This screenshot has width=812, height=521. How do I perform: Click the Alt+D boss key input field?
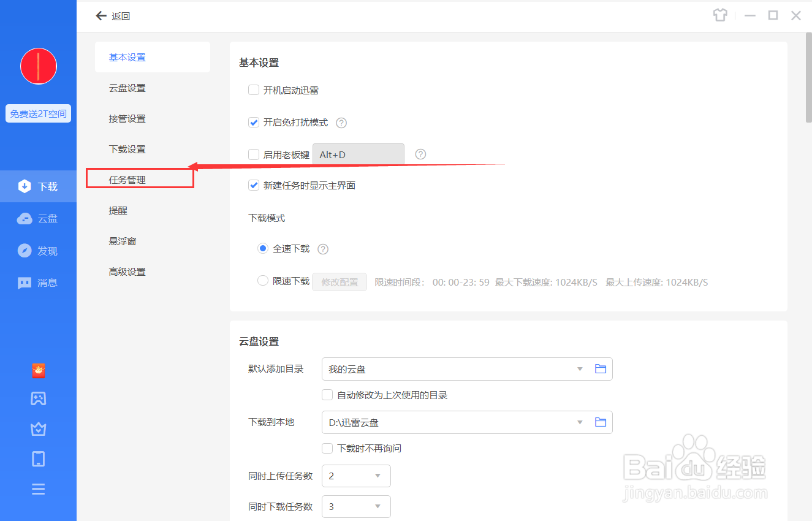coord(359,154)
